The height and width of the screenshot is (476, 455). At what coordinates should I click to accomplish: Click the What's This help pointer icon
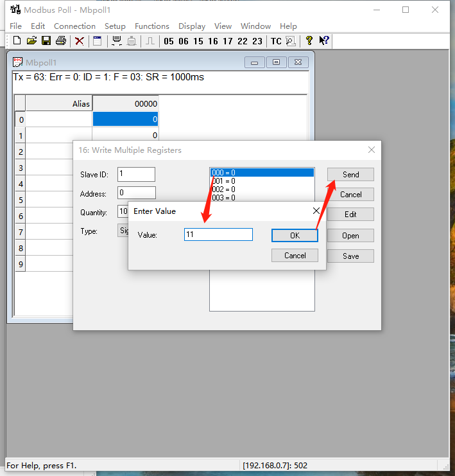(x=324, y=40)
